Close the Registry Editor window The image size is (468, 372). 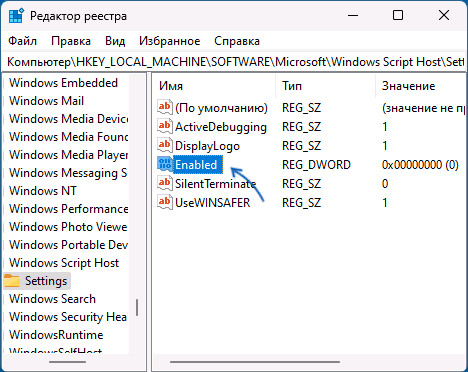point(444,15)
